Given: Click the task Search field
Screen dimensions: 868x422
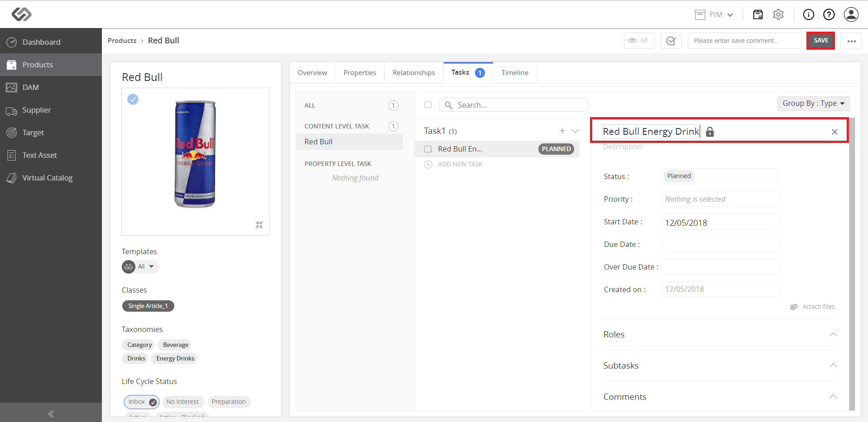Looking at the screenshot, I should [x=513, y=105].
